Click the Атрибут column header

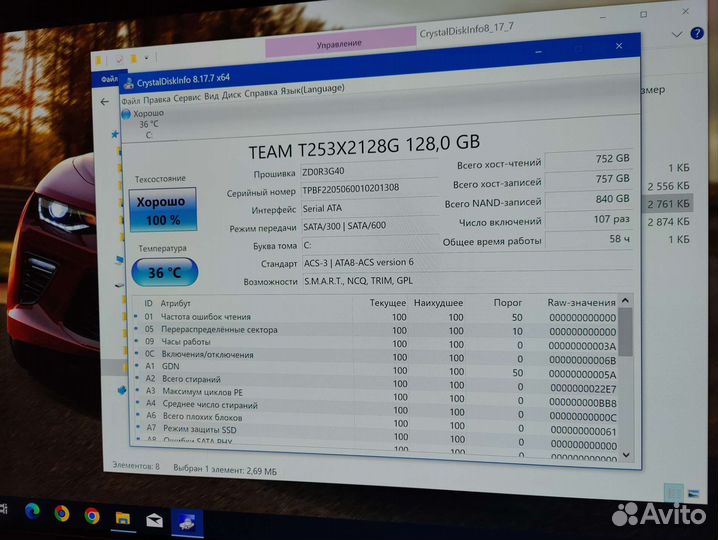point(175,303)
